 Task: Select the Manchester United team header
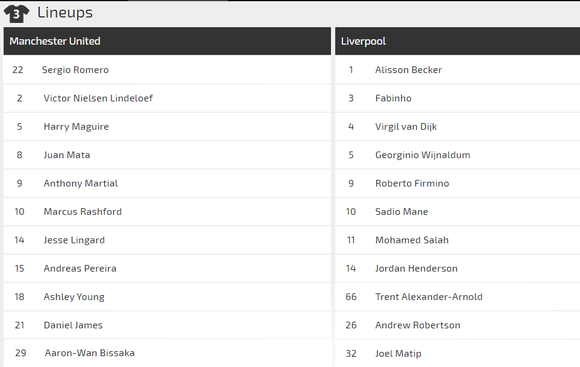[167, 41]
